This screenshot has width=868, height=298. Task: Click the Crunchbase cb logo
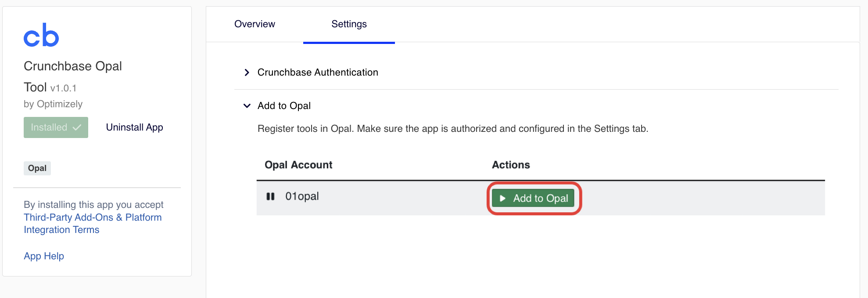pos(41,35)
